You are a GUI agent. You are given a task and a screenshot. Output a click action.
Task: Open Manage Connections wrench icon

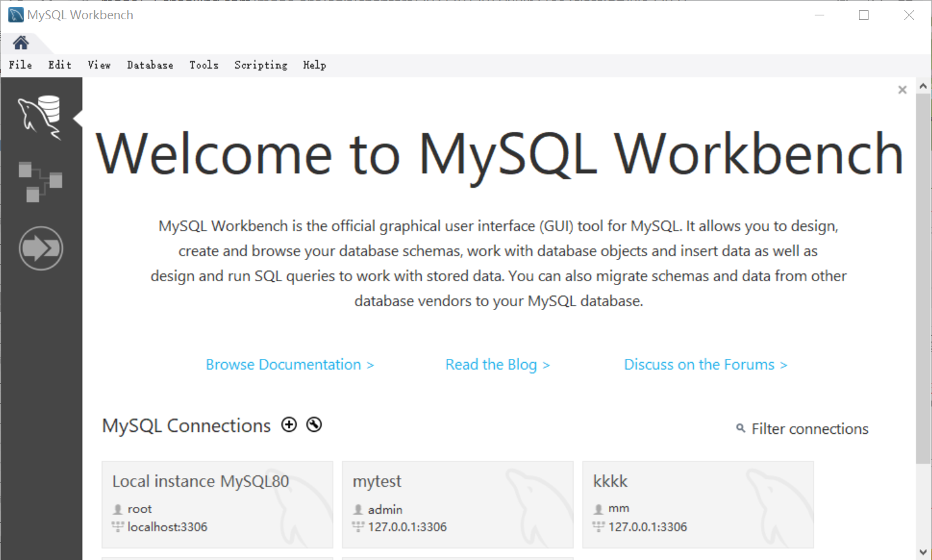tap(314, 425)
